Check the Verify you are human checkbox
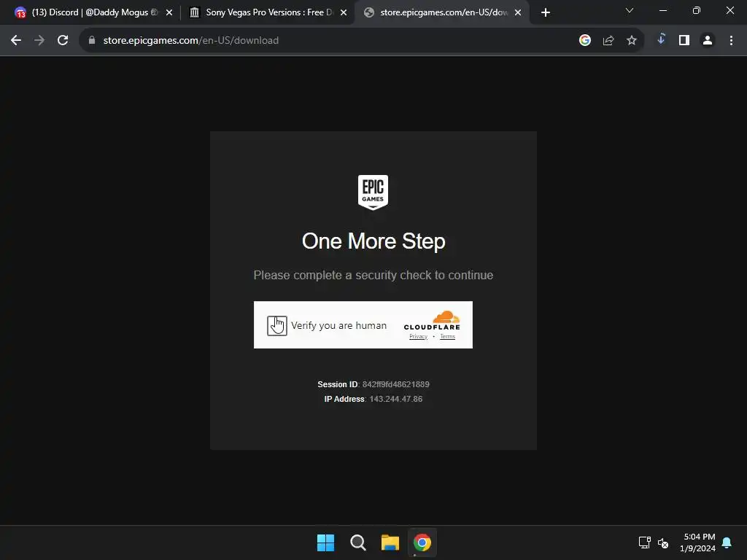 pos(276,326)
